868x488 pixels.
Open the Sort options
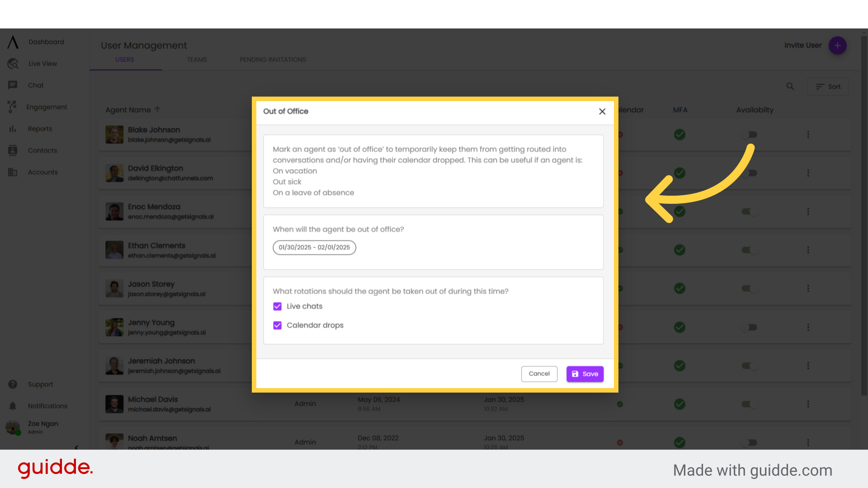point(828,87)
